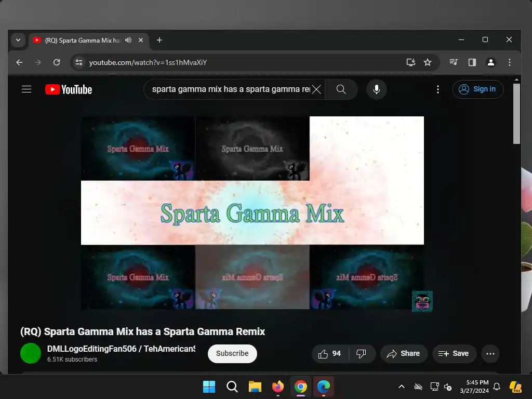Click the page vertical scrollbar thumb
The height and width of the screenshot is (399, 532).
pyautogui.click(x=516, y=114)
